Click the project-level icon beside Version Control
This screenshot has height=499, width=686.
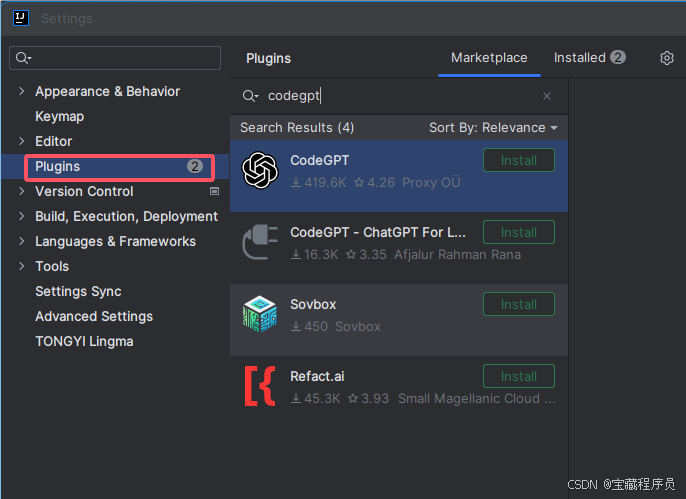click(214, 191)
